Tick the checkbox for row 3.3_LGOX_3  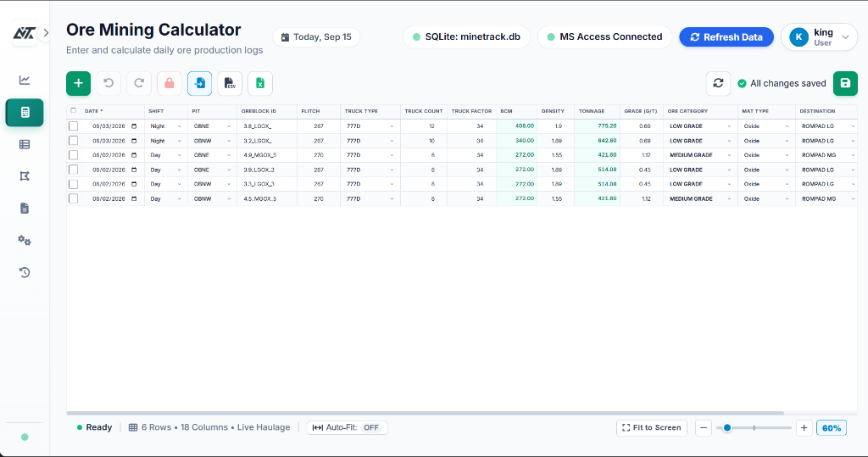pos(73,184)
